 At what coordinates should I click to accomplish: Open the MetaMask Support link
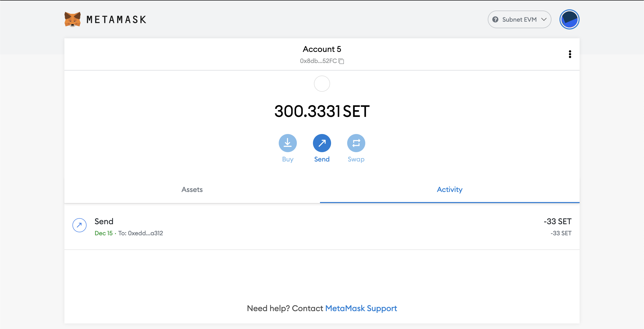pyautogui.click(x=361, y=308)
